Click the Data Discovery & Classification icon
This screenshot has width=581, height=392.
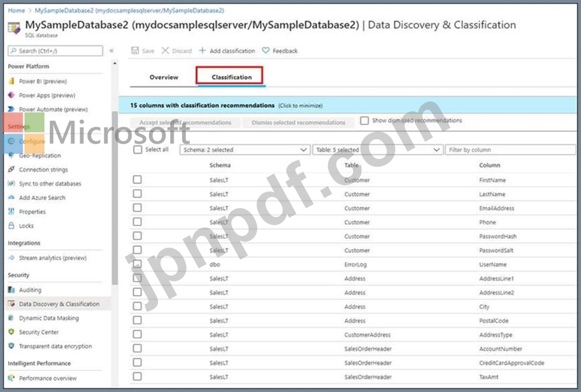(12, 304)
